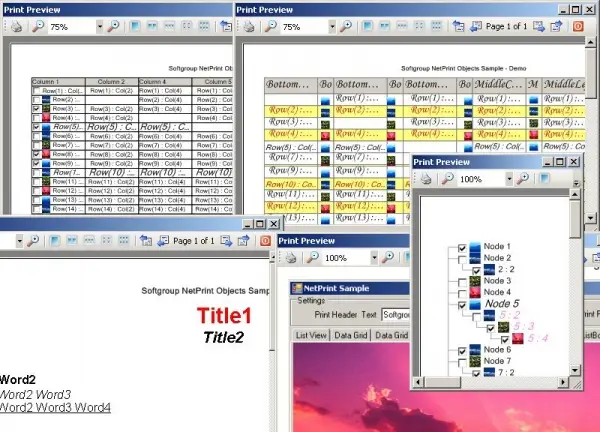Click the horizontal scrollbar thumb in tree node preview
Image resolution: width=600 pixels, height=432 pixels.
click(x=442, y=382)
